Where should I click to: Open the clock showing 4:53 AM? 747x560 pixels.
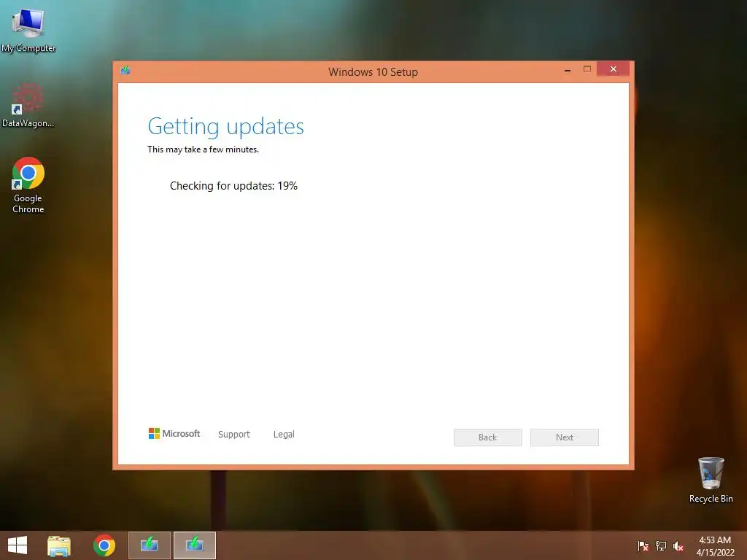715,545
